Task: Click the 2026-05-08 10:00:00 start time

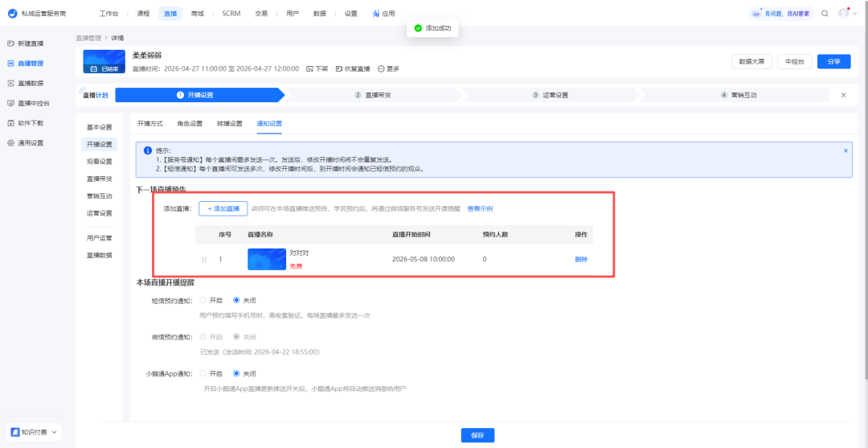Action: (x=424, y=259)
